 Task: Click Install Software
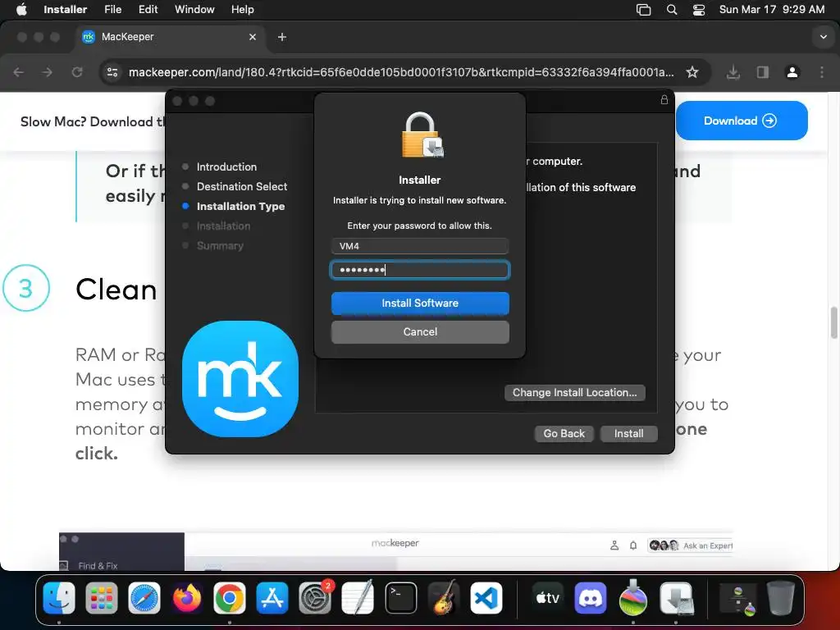420,304
